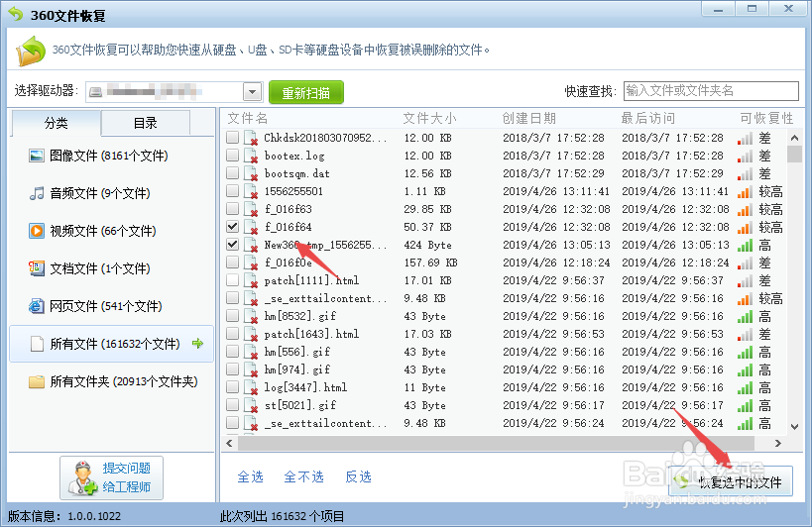Click status text 此次列出 161632 个项目
The width and height of the screenshot is (812, 527).
(283, 516)
